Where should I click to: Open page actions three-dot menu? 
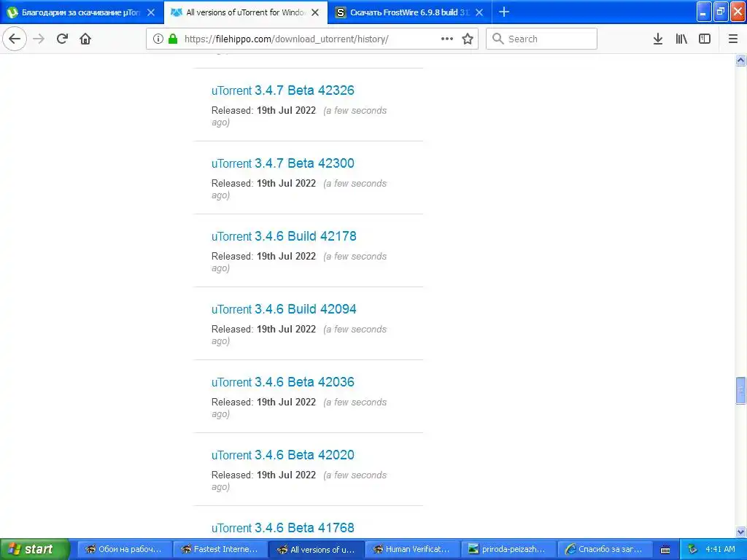(447, 39)
